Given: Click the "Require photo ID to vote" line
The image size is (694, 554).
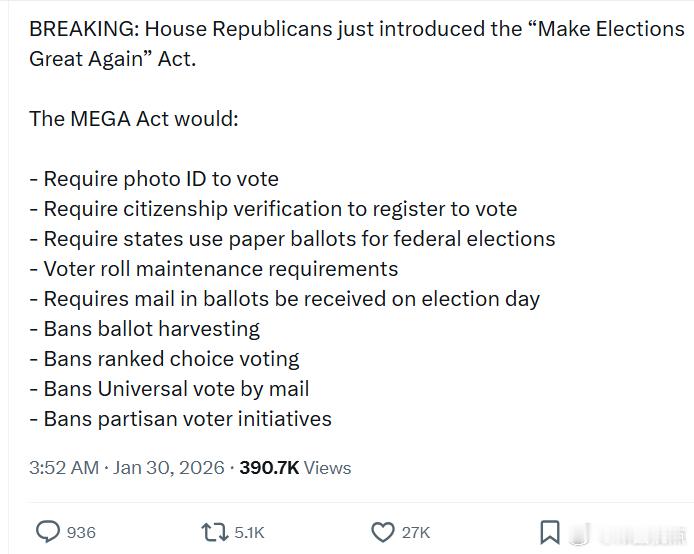Looking at the screenshot, I should pyautogui.click(x=154, y=179).
